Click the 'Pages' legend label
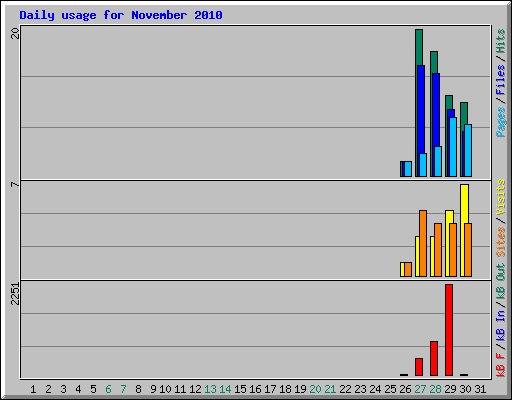 (501, 122)
